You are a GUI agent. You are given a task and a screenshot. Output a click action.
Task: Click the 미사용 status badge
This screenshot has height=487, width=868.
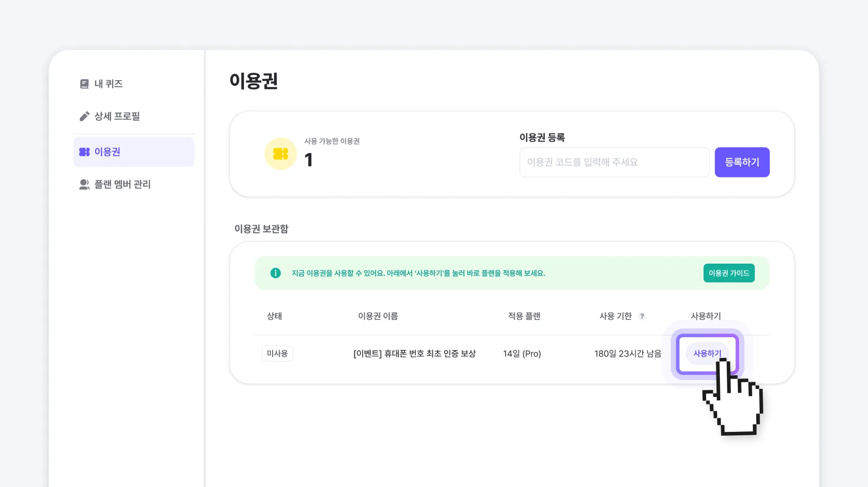tap(277, 353)
